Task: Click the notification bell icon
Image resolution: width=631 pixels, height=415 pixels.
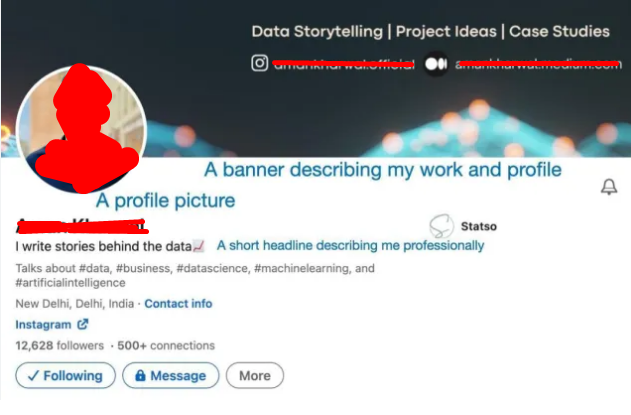Action: coord(609,187)
